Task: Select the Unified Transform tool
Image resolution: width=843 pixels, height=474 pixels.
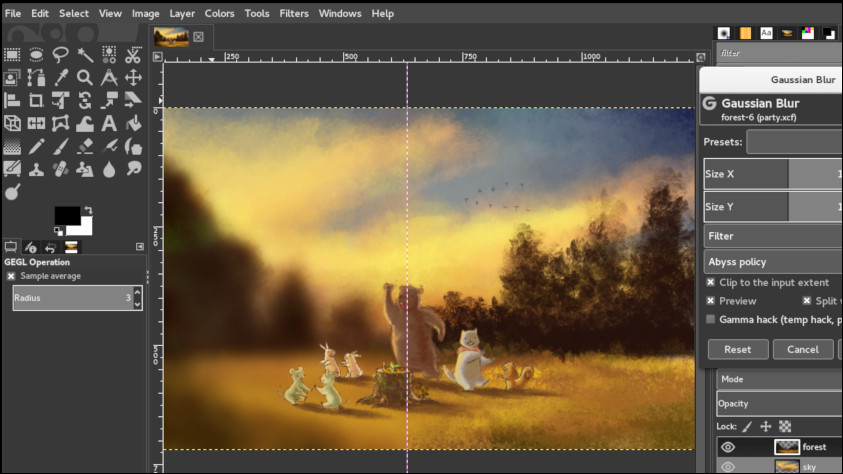Action: click(x=60, y=100)
